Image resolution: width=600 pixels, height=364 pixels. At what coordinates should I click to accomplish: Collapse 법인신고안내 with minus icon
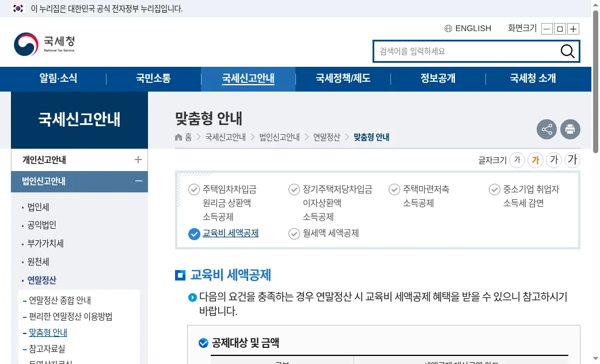139,181
